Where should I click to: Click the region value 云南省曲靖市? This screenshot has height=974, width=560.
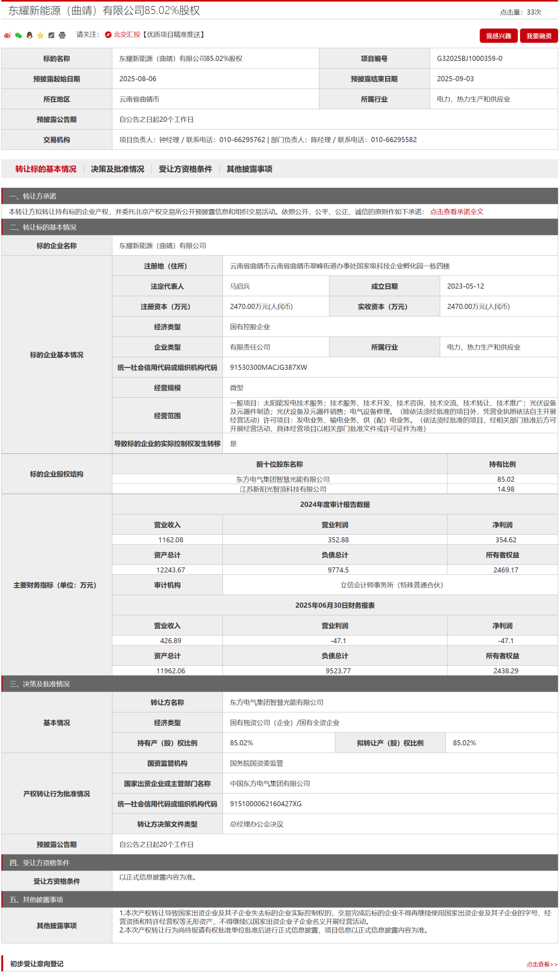pyautogui.click(x=139, y=99)
